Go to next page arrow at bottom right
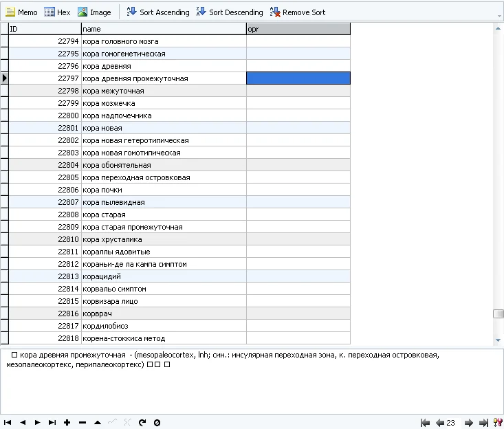 click(469, 423)
